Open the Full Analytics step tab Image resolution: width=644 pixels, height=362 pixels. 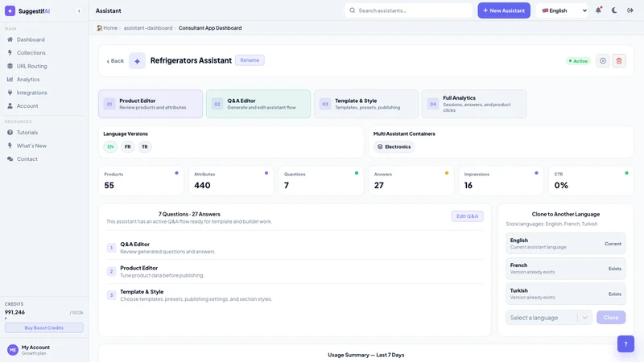(474, 104)
